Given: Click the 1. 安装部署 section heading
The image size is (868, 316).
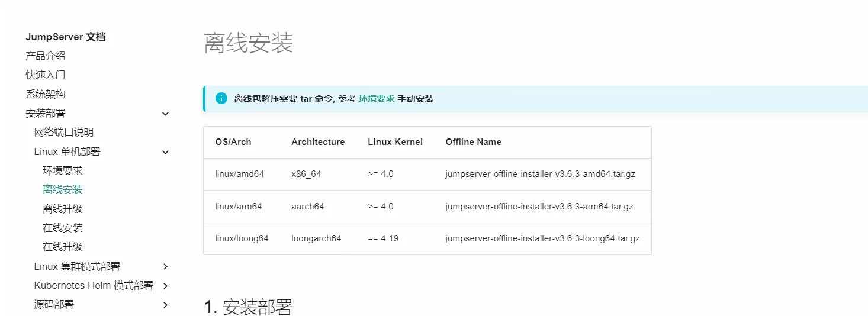Looking at the screenshot, I should tap(248, 307).
